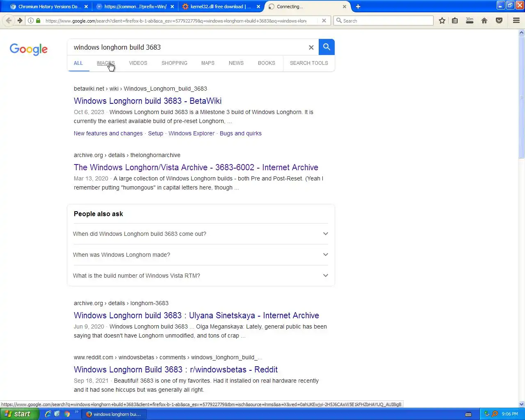Click the page vertical scrollbar thumb
The height and width of the screenshot is (420, 525).
(522, 97)
